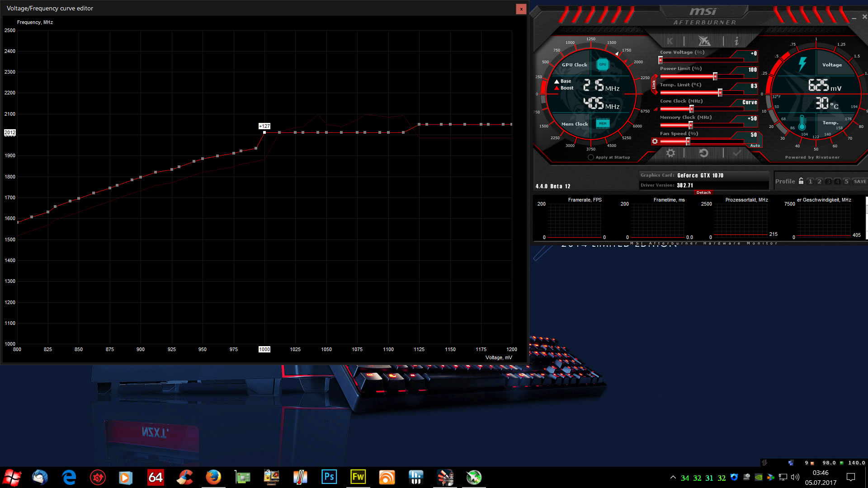868x488 pixels.
Task: Click the profile SAVE button
Action: (x=860, y=181)
